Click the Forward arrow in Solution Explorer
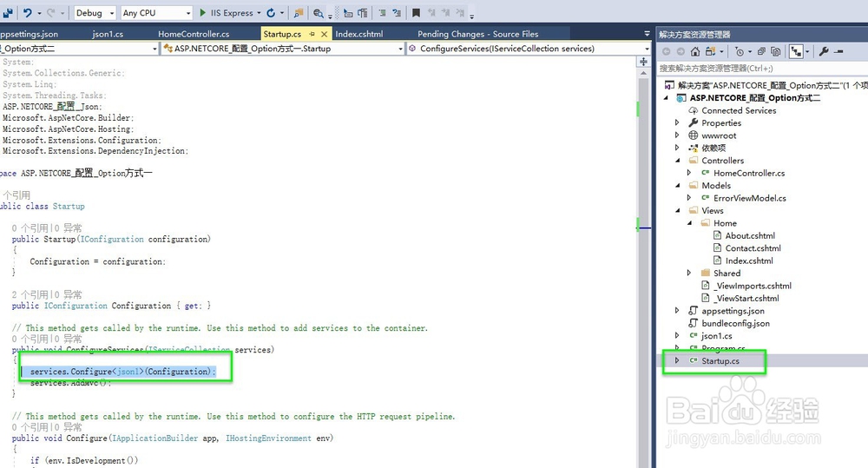 tap(680, 51)
